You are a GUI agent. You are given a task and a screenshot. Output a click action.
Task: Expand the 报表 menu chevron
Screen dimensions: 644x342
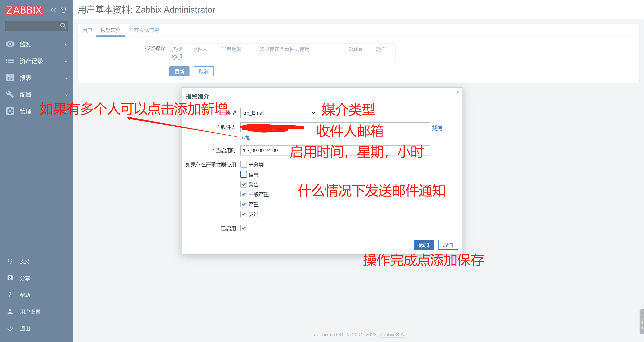tap(66, 78)
